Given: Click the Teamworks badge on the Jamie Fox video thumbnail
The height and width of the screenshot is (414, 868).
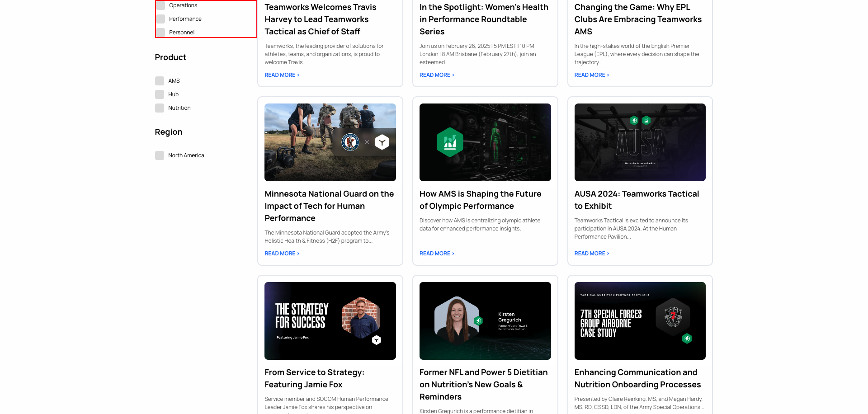Looking at the screenshot, I should coord(377,340).
